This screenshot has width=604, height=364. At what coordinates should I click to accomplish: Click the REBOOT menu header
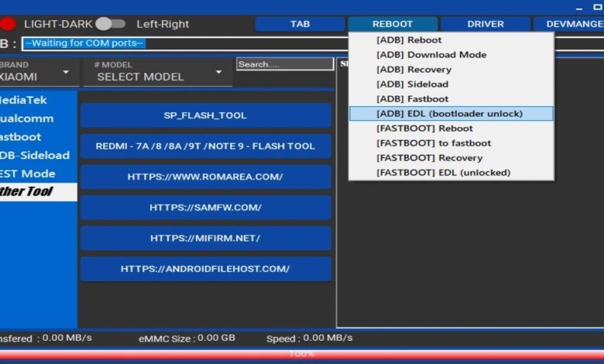tap(393, 24)
